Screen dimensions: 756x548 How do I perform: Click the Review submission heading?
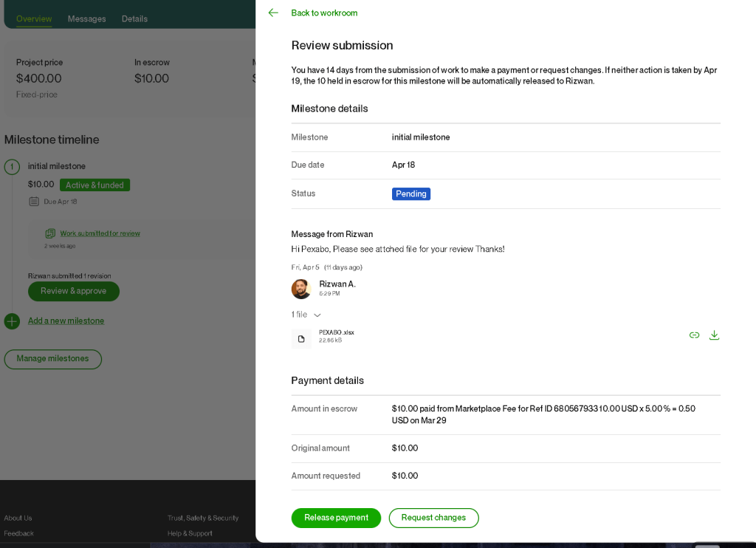tap(342, 45)
